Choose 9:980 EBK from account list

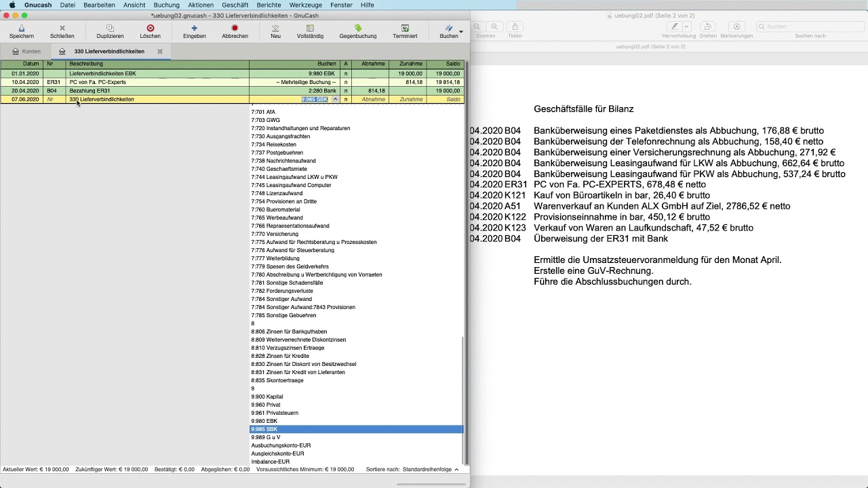point(356,421)
